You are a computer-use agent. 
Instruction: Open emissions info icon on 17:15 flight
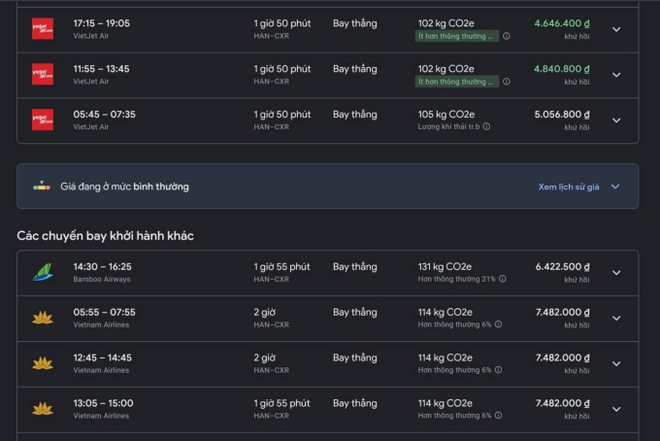(x=506, y=36)
